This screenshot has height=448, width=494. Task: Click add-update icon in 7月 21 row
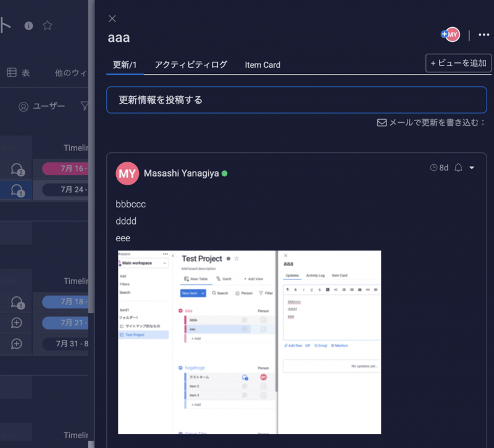(17, 323)
